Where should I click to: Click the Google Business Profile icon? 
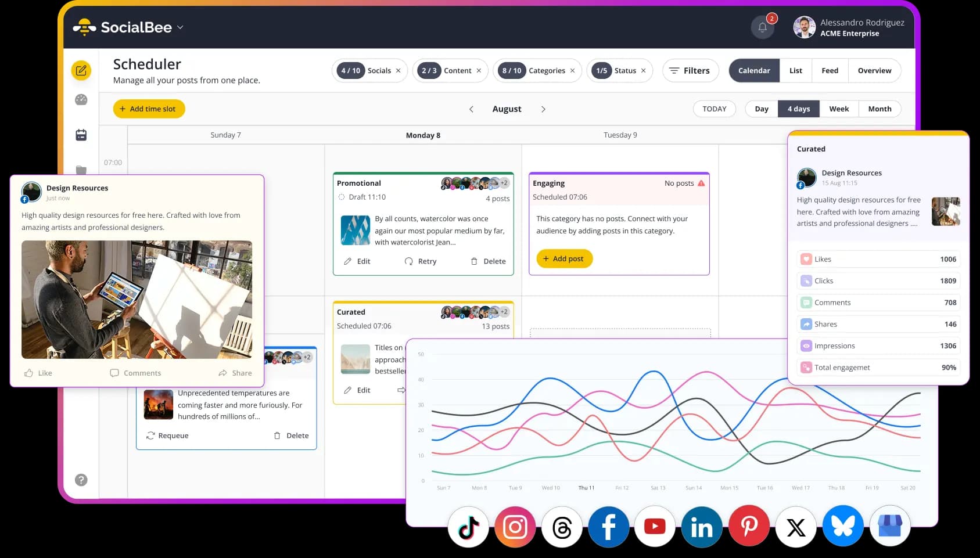[x=890, y=526]
